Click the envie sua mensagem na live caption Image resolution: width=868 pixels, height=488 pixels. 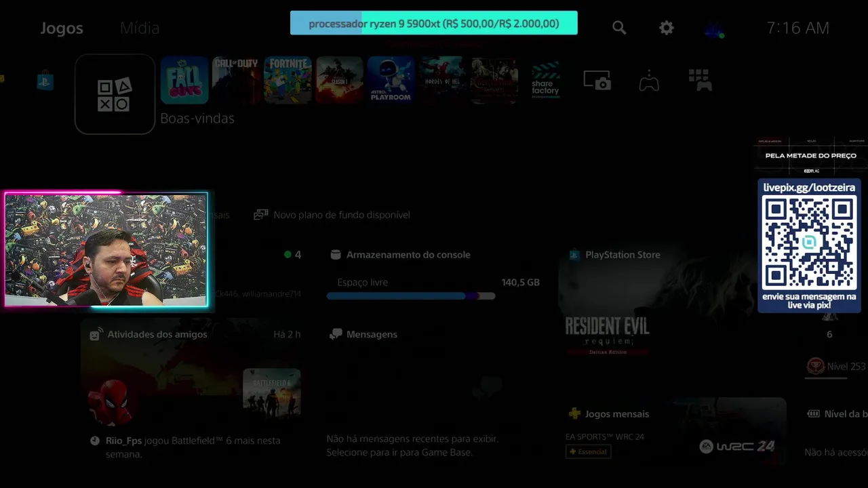pos(809,301)
